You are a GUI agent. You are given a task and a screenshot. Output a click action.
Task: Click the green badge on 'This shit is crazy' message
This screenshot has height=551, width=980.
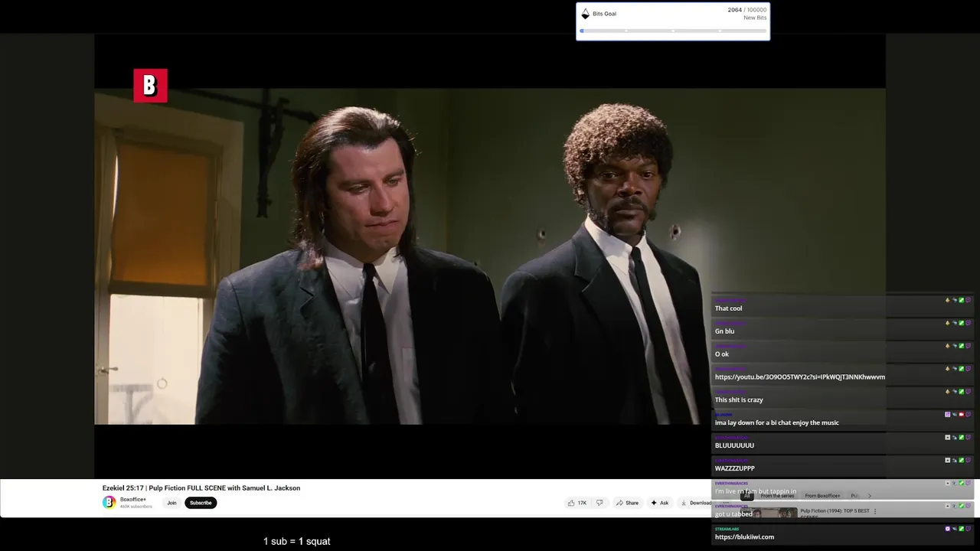pos(962,391)
